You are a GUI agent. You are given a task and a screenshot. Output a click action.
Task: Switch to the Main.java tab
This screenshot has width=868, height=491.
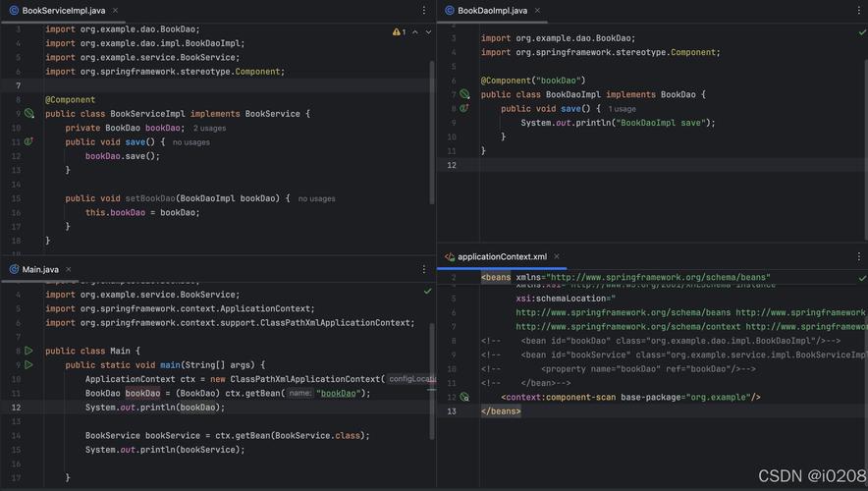tap(39, 269)
